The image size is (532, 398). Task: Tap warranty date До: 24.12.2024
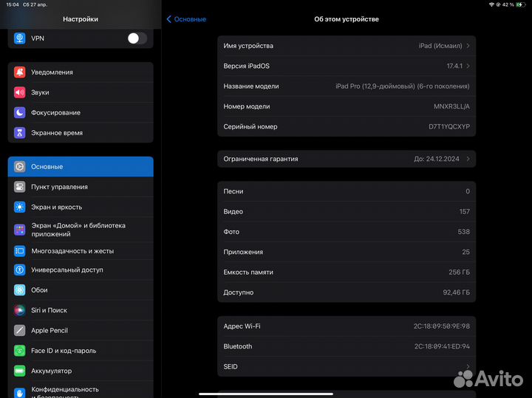[x=437, y=159]
